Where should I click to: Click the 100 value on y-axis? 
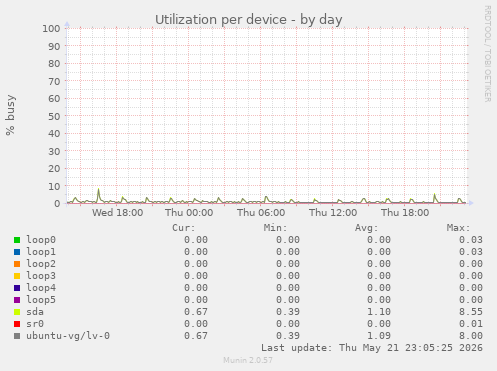point(51,28)
